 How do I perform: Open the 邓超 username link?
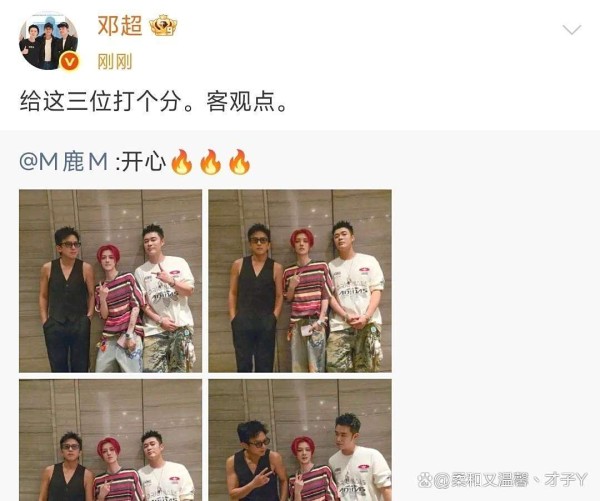[x=120, y=26]
